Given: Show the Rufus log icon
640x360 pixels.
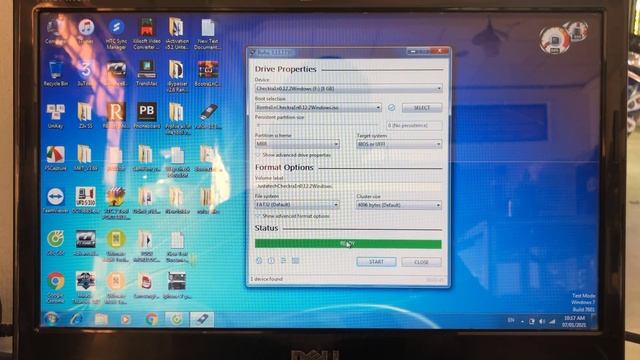Looking at the screenshot, I should click(296, 260).
